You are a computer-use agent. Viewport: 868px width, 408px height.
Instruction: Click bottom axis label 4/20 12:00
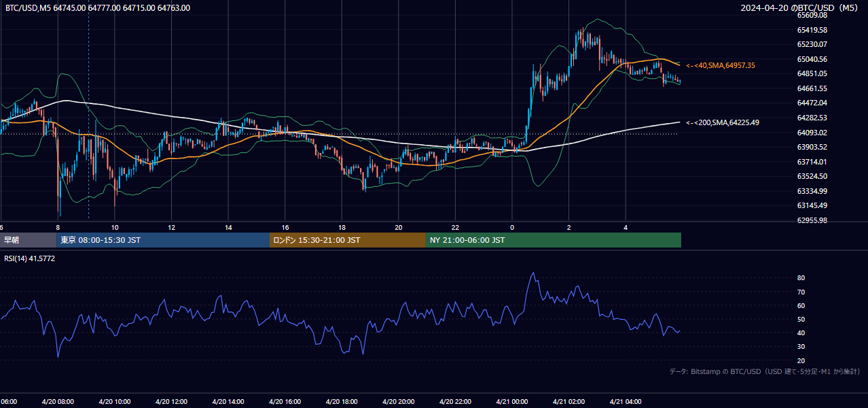[171, 402]
